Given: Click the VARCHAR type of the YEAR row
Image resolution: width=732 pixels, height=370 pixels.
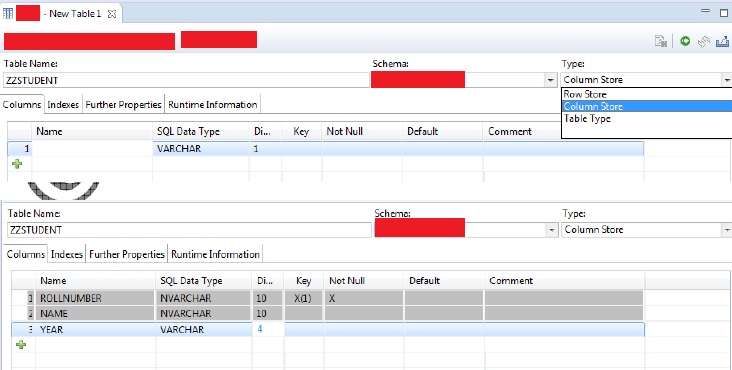Looking at the screenshot, I should pos(204,329).
